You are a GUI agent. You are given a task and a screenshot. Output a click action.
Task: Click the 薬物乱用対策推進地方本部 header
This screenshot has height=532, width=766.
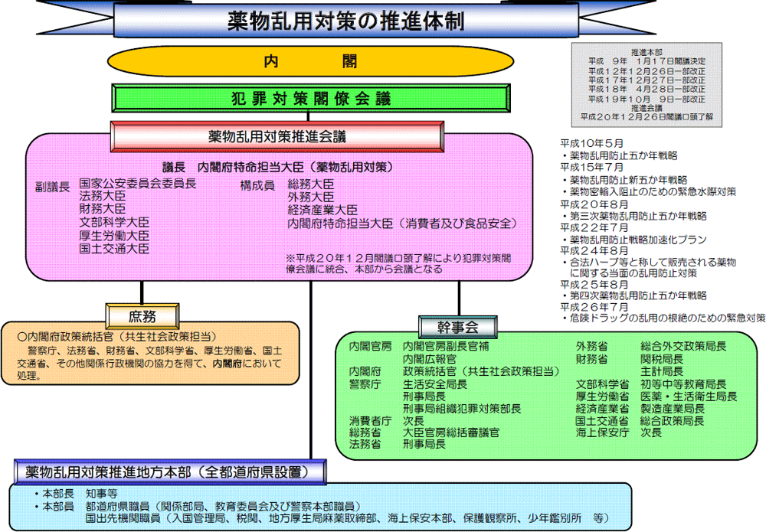(167, 471)
